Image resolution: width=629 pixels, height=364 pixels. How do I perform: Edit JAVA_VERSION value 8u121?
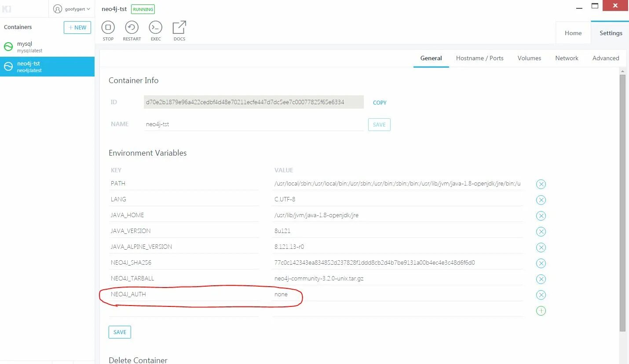point(398,231)
